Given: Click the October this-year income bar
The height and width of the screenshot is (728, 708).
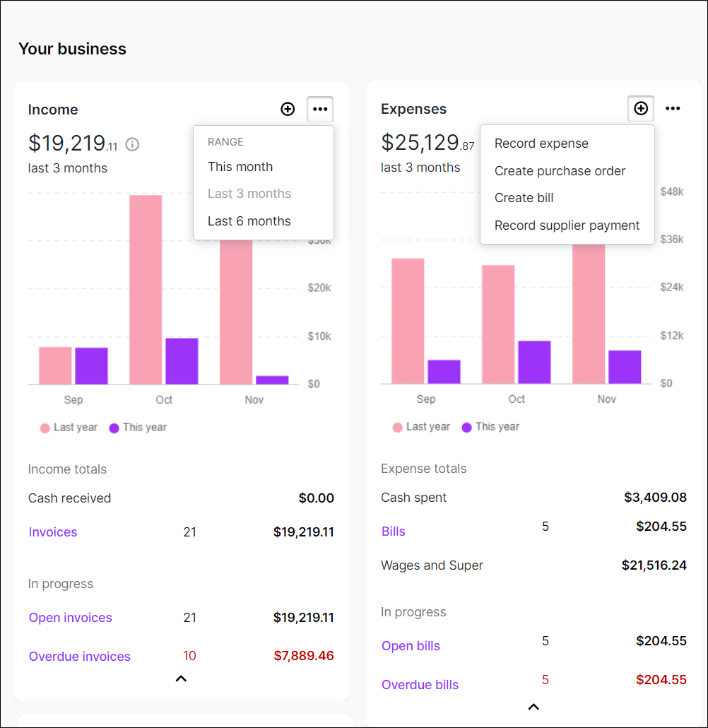Looking at the screenshot, I should (x=182, y=361).
